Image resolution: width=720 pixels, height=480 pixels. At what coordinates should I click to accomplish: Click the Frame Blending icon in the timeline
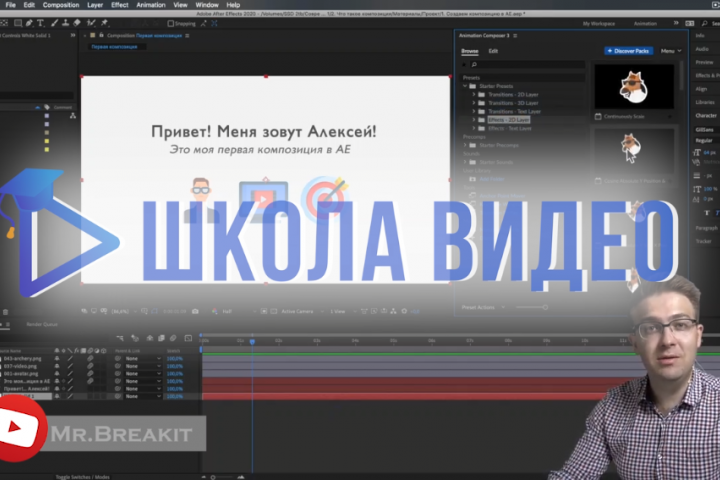coord(161,338)
